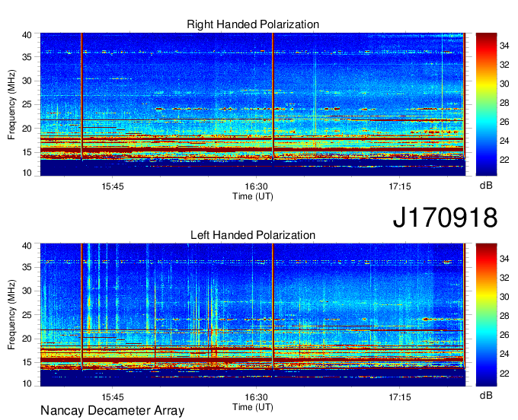The height and width of the screenshot is (420, 518).
Task: Click the "Right Handed Polarization" plot title
Action: point(253,24)
